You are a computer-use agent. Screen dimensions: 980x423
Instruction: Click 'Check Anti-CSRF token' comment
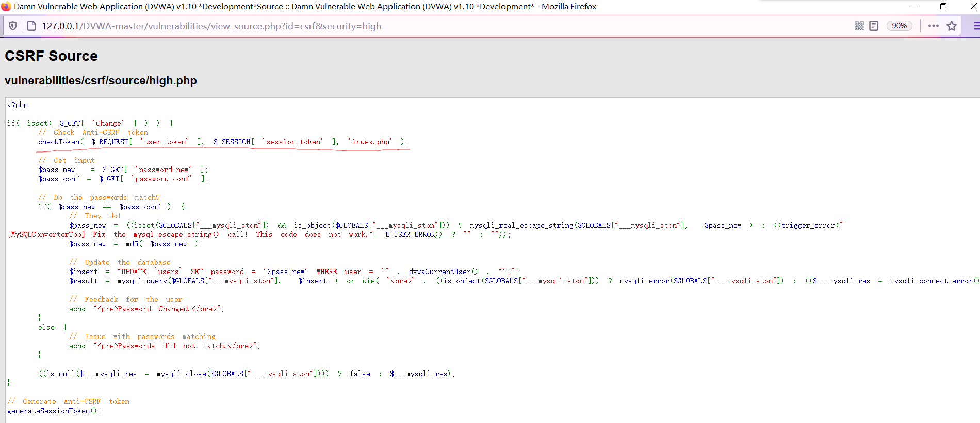[x=93, y=132]
